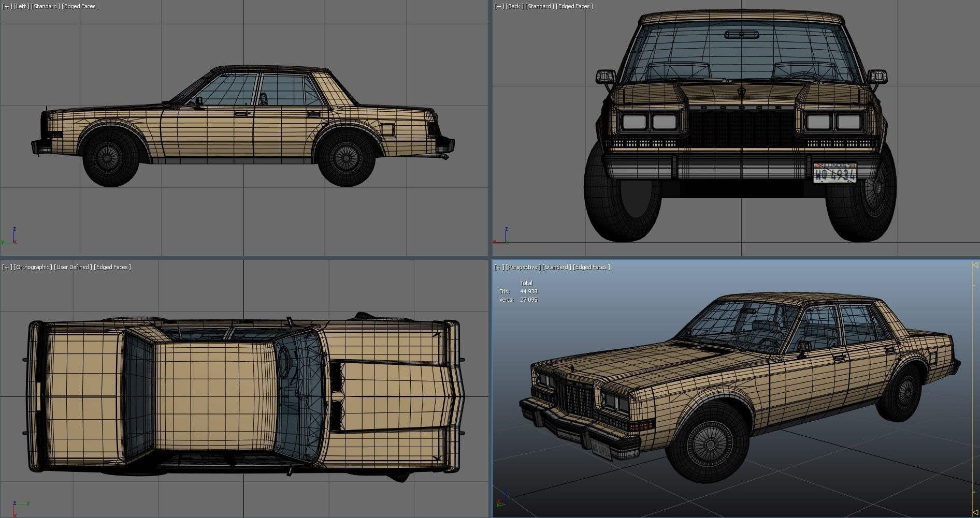This screenshot has height=518, width=980.
Task: Open [Standard] shading menu in Perspective viewport
Action: click(557, 267)
